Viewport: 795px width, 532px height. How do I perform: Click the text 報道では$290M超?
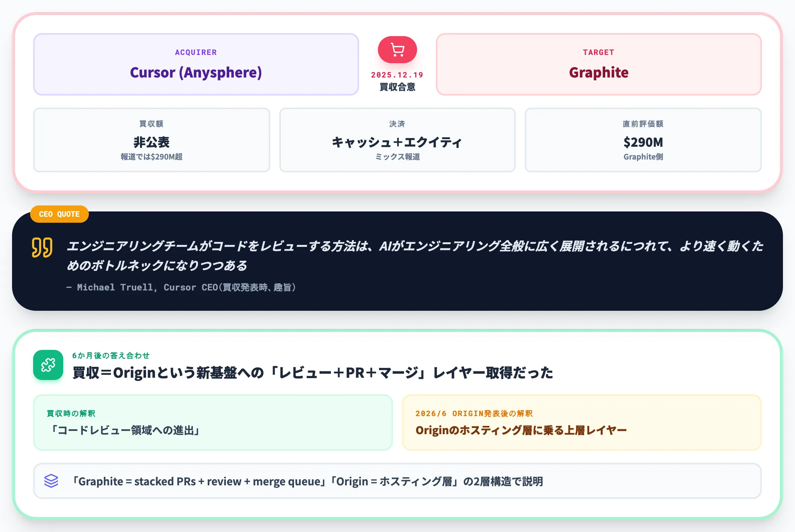[152, 157]
